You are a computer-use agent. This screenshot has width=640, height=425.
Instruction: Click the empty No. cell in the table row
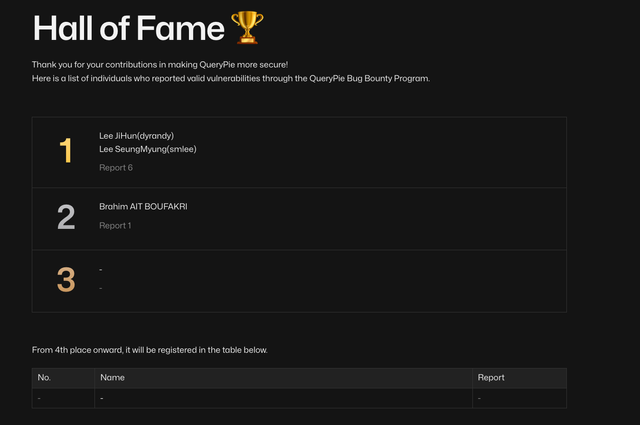tap(39, 398)
